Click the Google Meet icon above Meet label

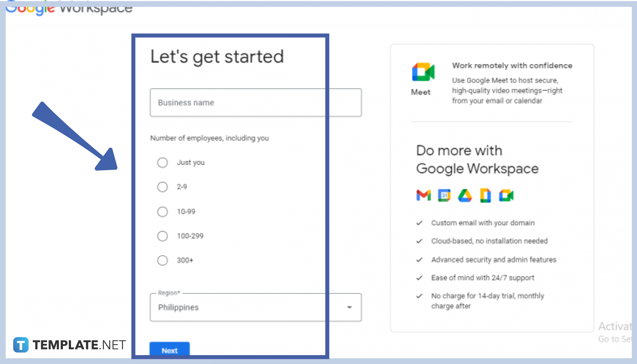(x=423, y=72)
